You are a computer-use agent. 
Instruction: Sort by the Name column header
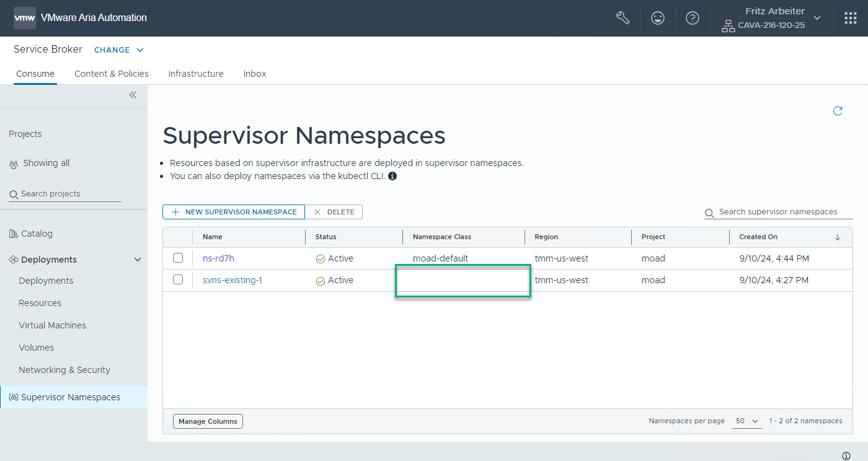(213, 237)
